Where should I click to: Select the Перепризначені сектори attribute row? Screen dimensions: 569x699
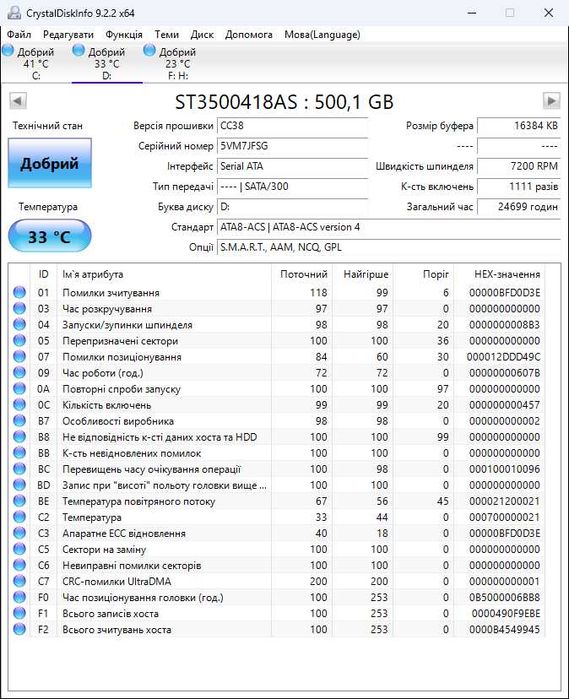276,341
